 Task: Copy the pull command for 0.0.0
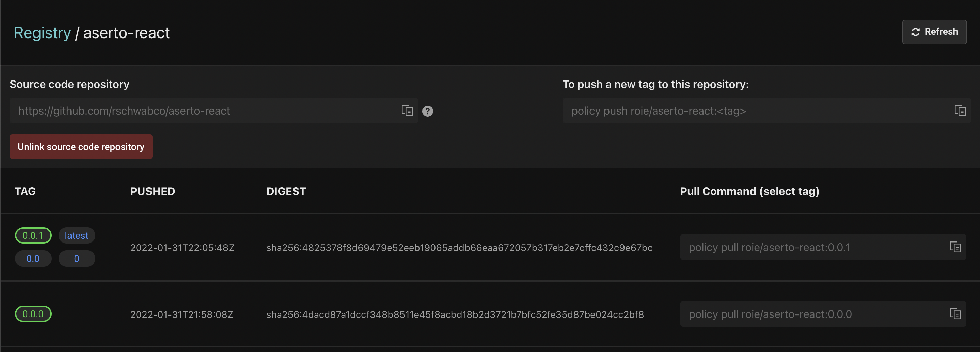pyautogui.click(x=955, y=314)
